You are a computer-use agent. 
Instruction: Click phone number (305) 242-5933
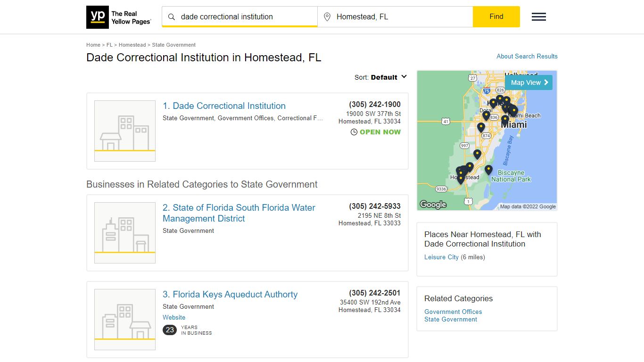[375, 206]
